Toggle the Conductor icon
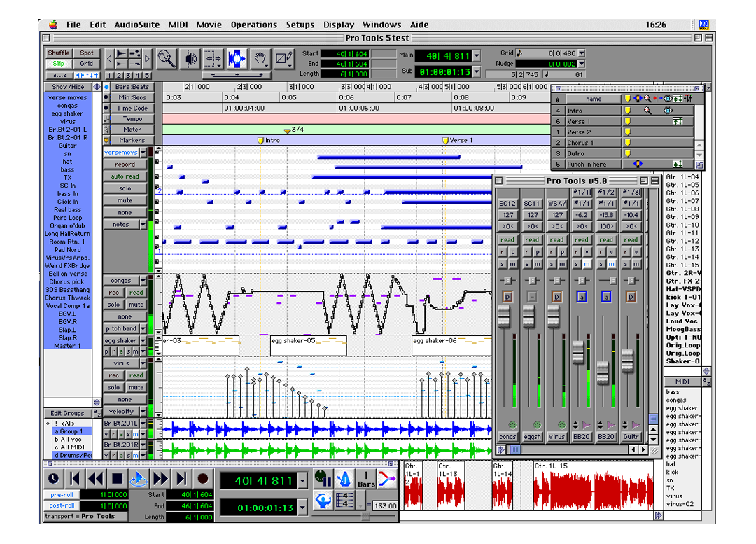Screen dimensions: 756x544 click(x=323, y=501)
